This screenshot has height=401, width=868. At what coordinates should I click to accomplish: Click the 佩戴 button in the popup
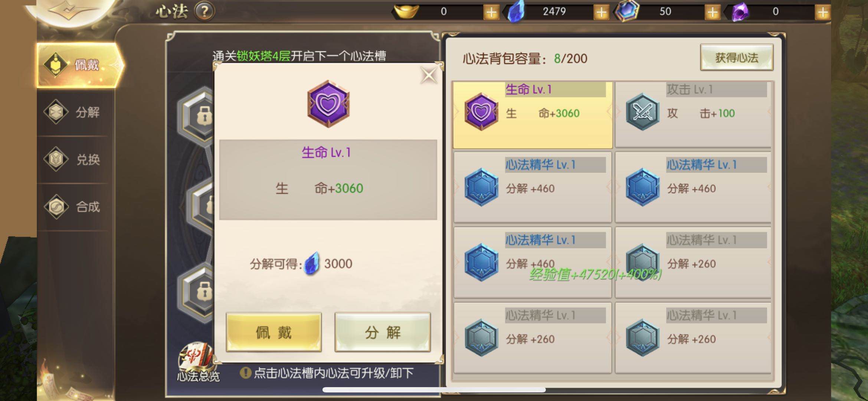[274, 332]
